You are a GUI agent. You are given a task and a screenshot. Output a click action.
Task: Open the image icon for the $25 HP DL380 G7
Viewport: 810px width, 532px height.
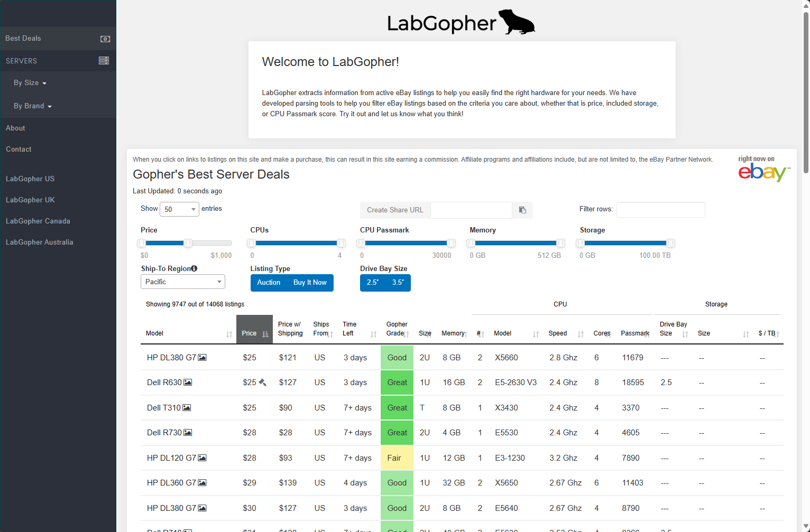pos(202,358)
